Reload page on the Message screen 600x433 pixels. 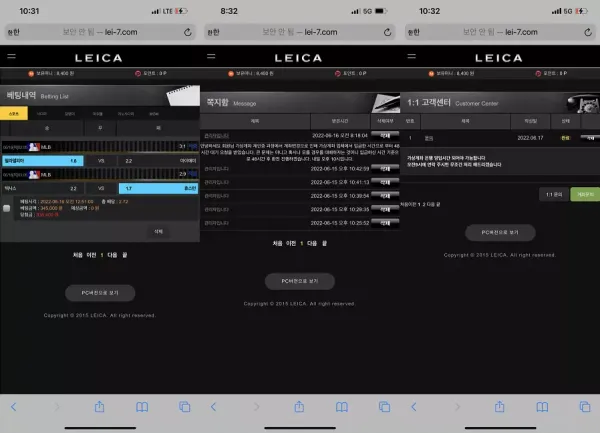click(388, 32)
